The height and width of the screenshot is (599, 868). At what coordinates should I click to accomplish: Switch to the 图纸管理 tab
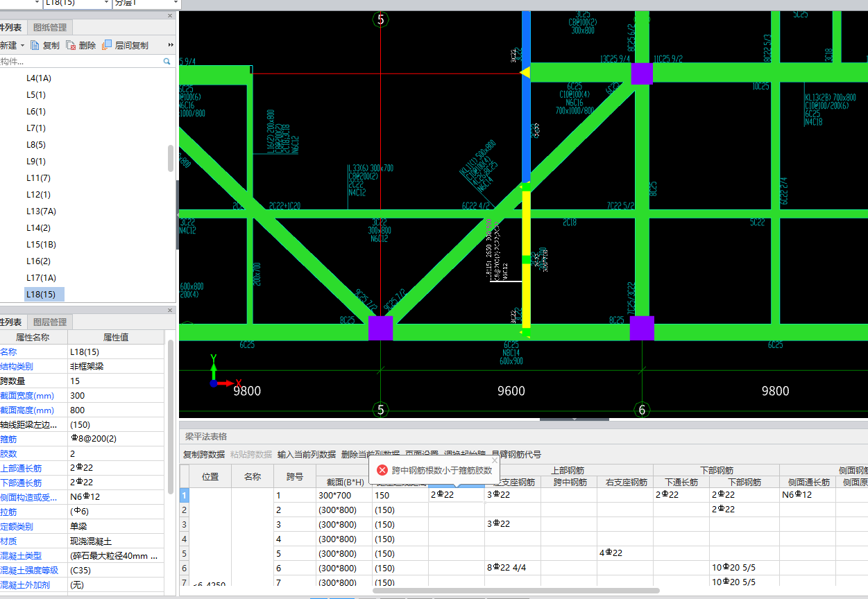50,28
